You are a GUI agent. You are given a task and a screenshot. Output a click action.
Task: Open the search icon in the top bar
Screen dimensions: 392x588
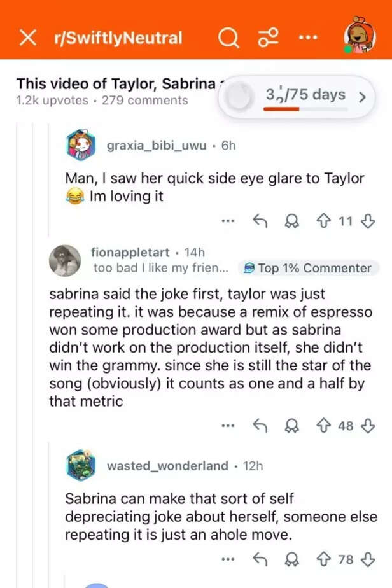(x=228, y=37)
